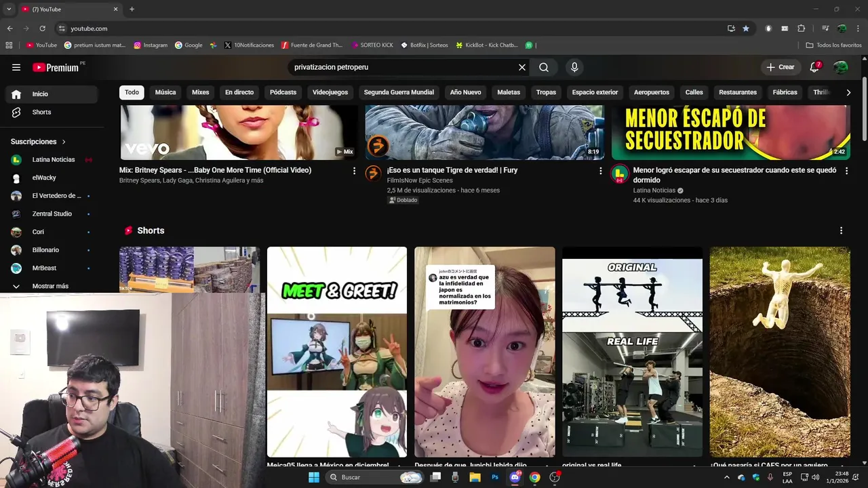Click the Latina Noticias avatar beside the video title

click(x=619, y=174)
